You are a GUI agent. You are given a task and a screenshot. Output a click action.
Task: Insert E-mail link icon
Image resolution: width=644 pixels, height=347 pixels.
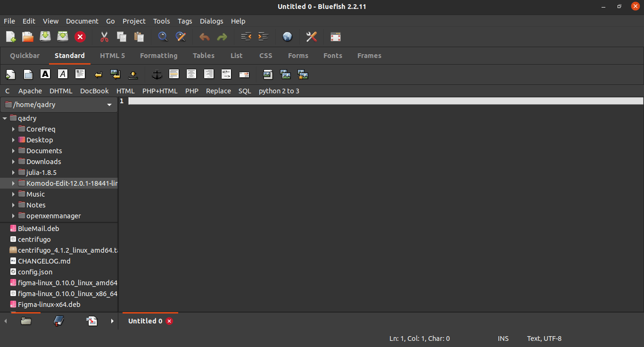coord(244,74)
